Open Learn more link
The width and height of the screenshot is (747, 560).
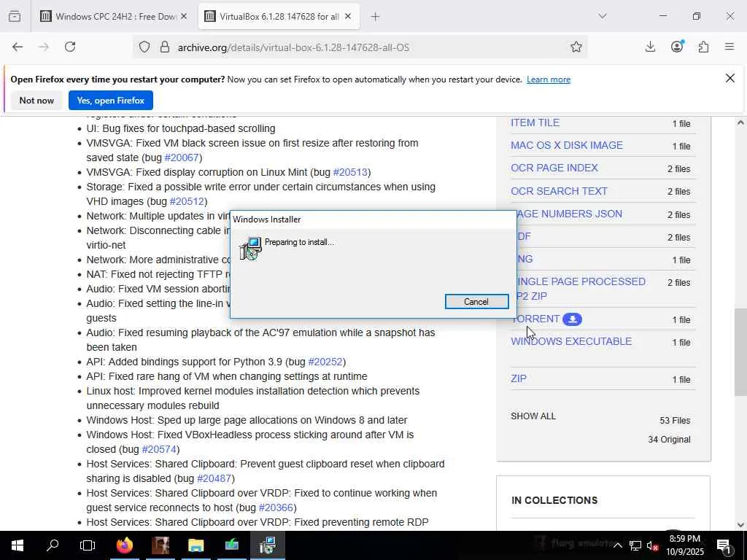pyautogui.click(x=549, y=79)
